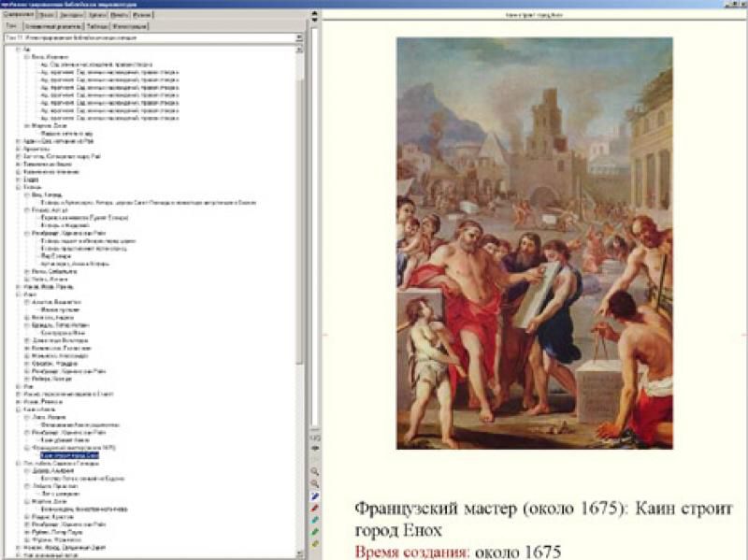Select the yellow highlighter pen tool

(x=315, y=543)
